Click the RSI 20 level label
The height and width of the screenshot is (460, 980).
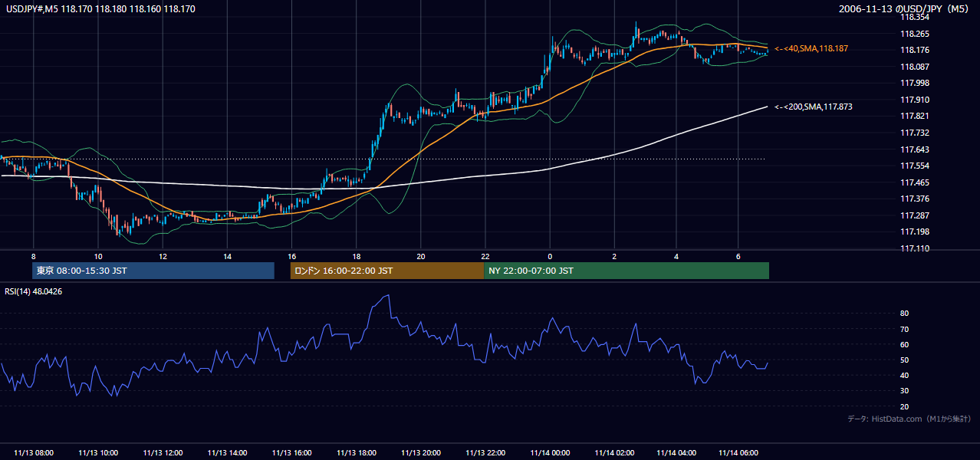[905, 406]
